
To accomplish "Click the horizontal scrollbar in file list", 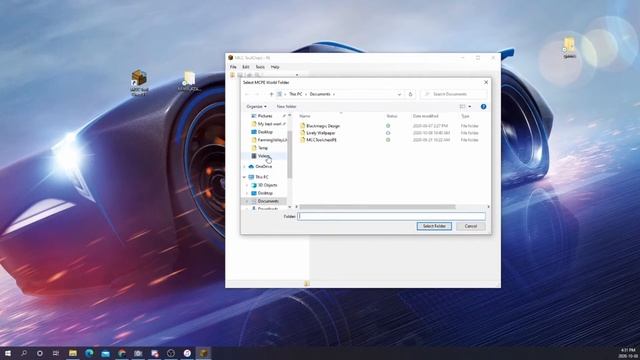I will (378, 207).
